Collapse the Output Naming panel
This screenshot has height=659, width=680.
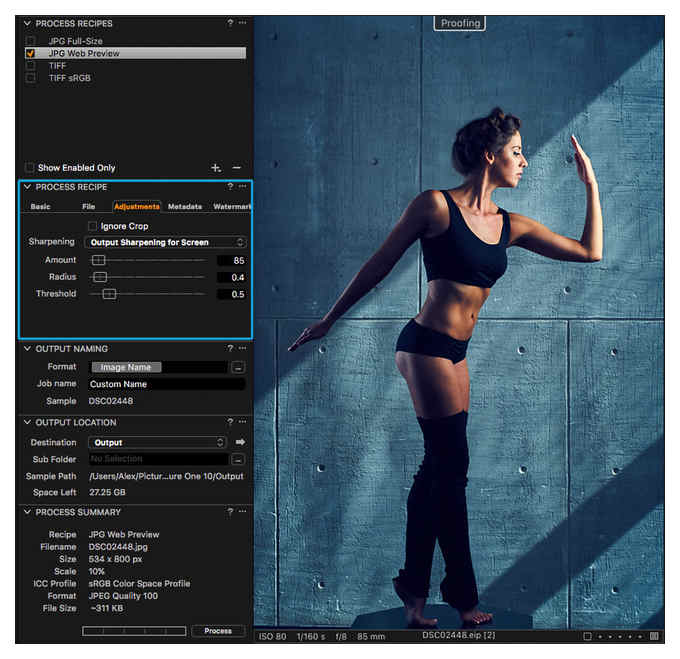click(x=27, y=349)
